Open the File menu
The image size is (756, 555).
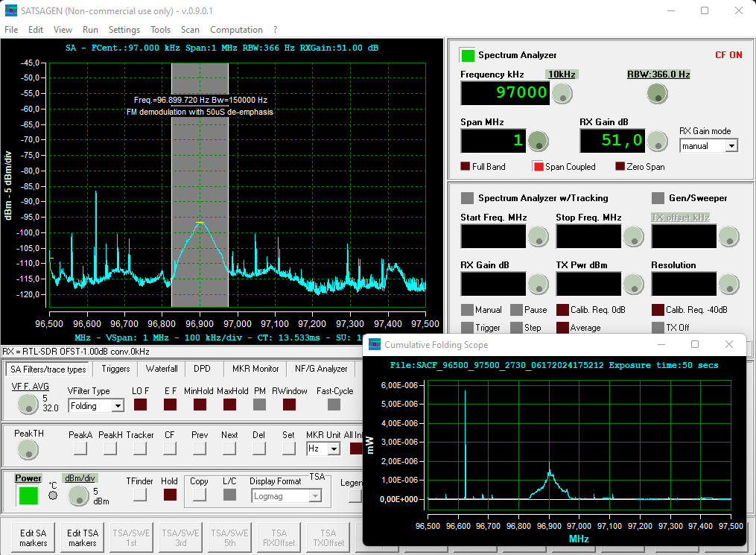[11, 29]
